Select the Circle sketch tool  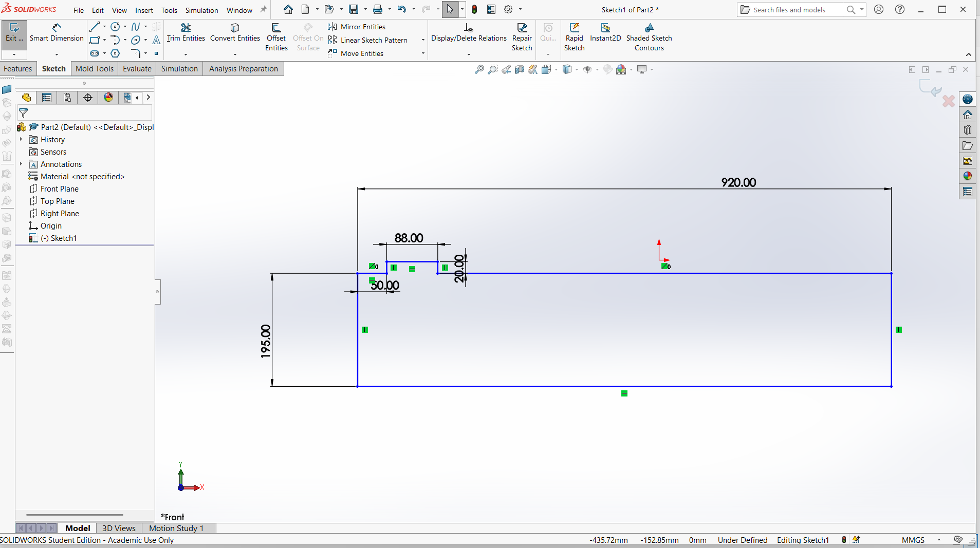[115, 27]
